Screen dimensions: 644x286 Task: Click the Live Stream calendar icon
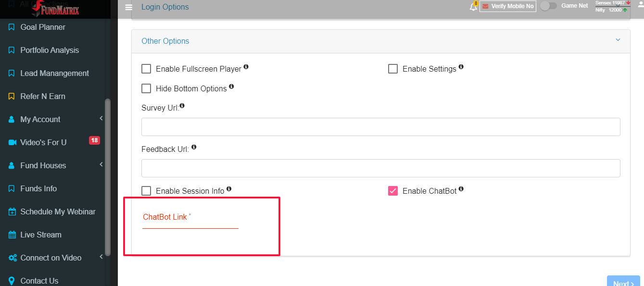(12, 235)
